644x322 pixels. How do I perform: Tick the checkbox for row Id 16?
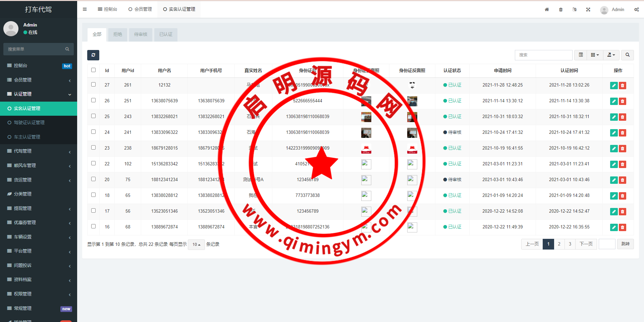(93, 226)
